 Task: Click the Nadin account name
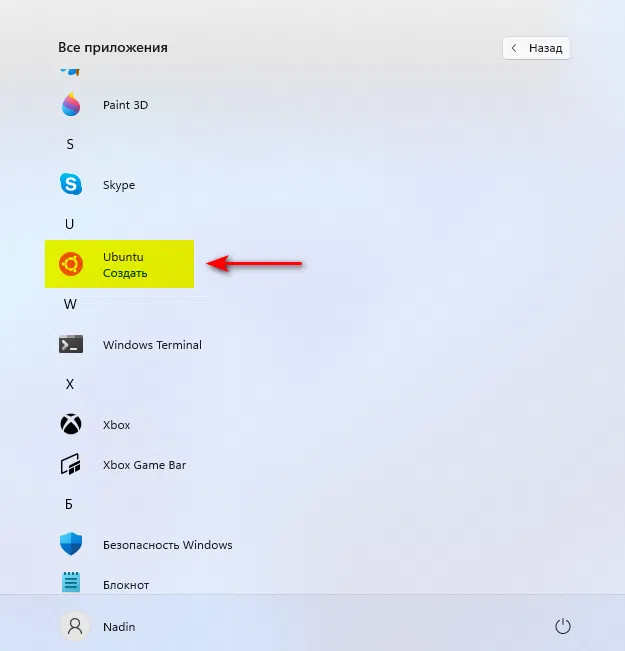pyautogui.click(x=119, y=627)
